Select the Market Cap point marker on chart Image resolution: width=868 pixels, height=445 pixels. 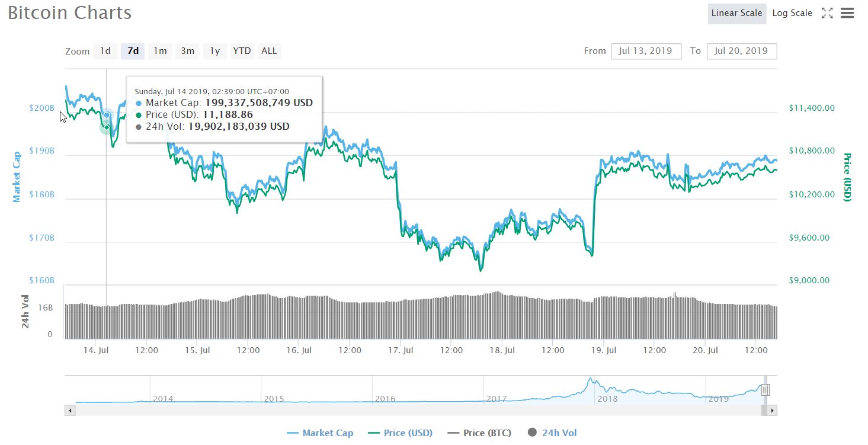click(x=107, y=116)
